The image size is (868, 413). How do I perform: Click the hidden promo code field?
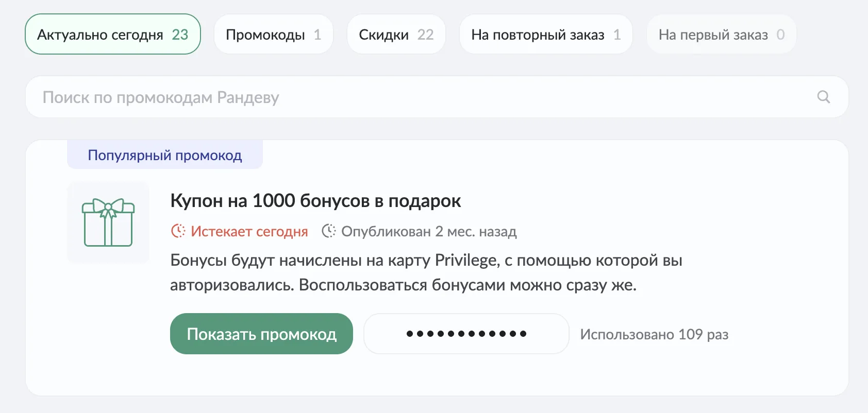(466, 334)
